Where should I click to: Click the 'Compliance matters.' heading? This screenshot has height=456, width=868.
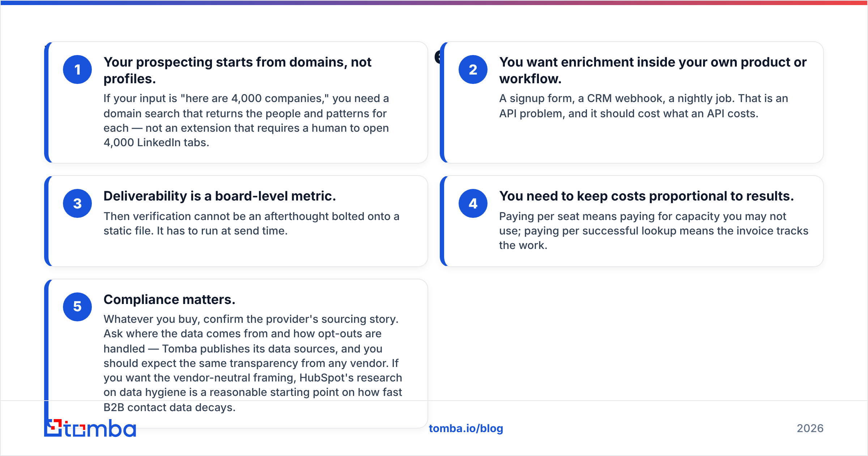pyautogui.click(x=169, y=299)
